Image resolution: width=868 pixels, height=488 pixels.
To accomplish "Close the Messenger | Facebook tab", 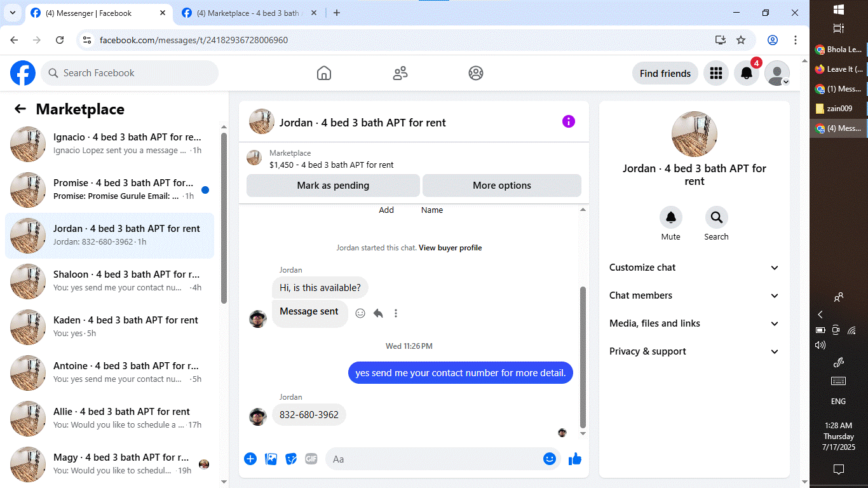I will (163, 13).
